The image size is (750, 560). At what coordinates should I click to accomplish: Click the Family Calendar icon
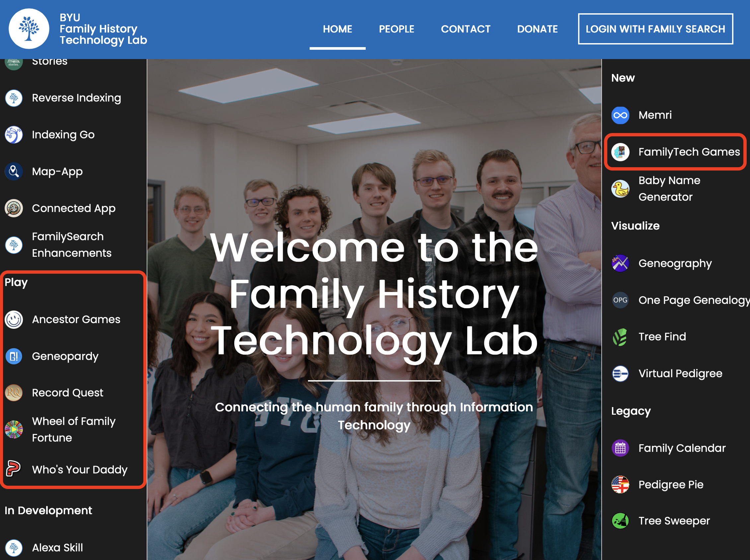(620, 448)
